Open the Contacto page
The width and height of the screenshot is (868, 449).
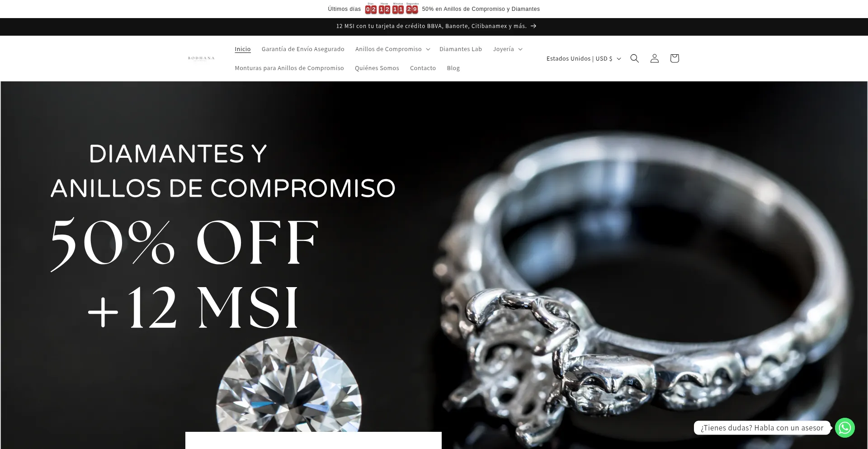[423, 68]
